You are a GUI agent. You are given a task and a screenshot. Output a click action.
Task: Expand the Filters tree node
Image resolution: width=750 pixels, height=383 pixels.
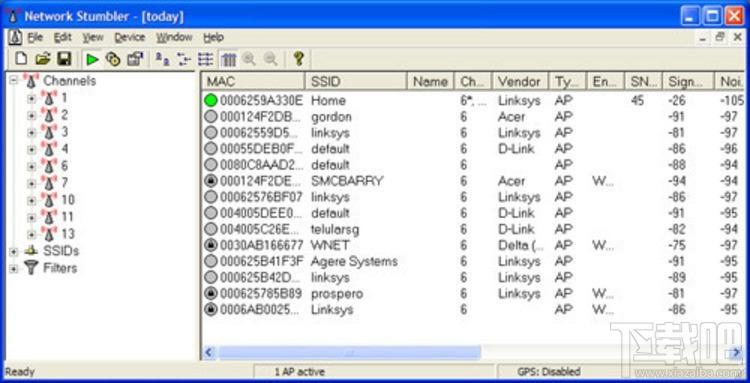point(13,268)
